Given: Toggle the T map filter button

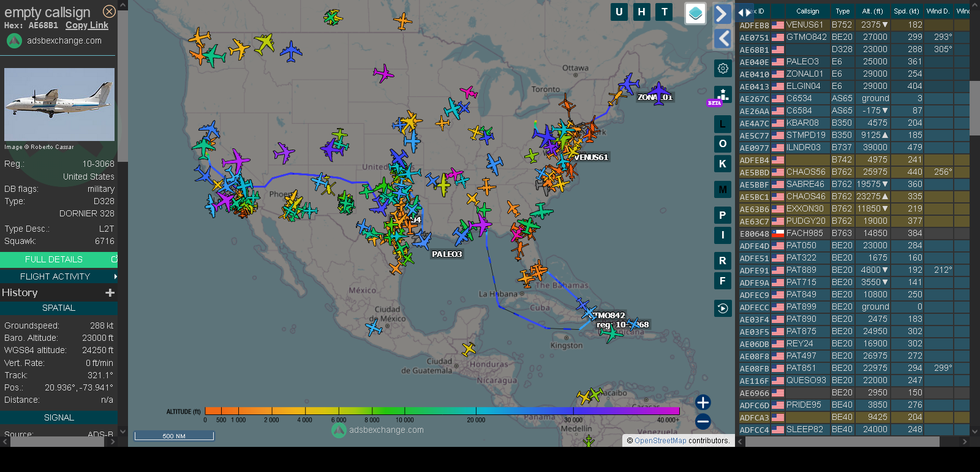Looking at the screenshot, I should point(664,12).
